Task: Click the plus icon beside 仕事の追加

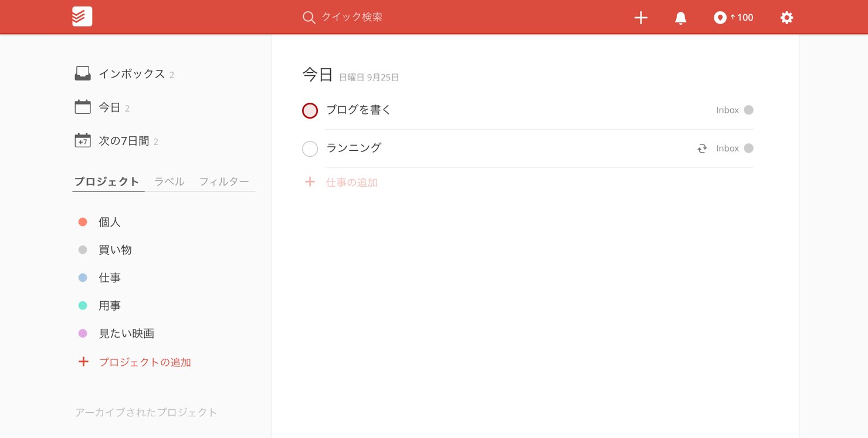Action: click(310, 182)
